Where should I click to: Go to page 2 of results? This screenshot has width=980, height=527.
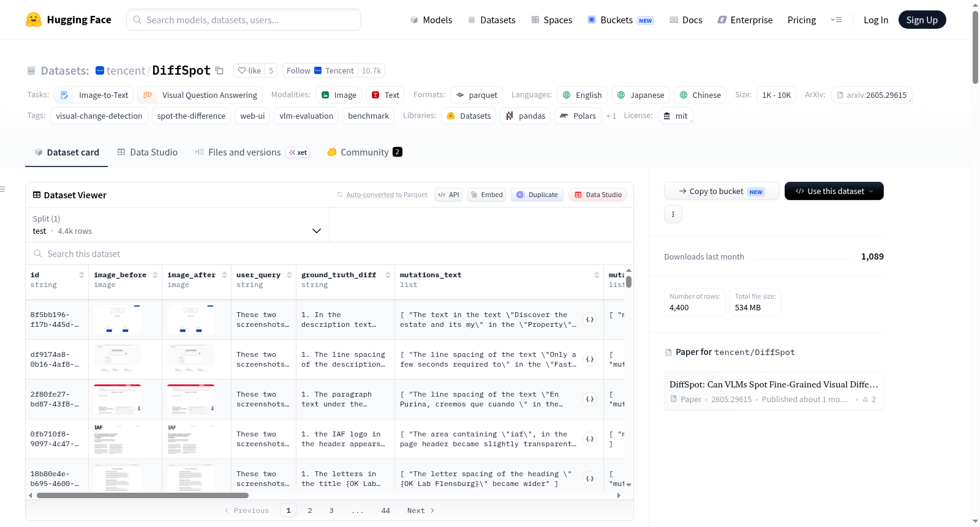point(310,510)
